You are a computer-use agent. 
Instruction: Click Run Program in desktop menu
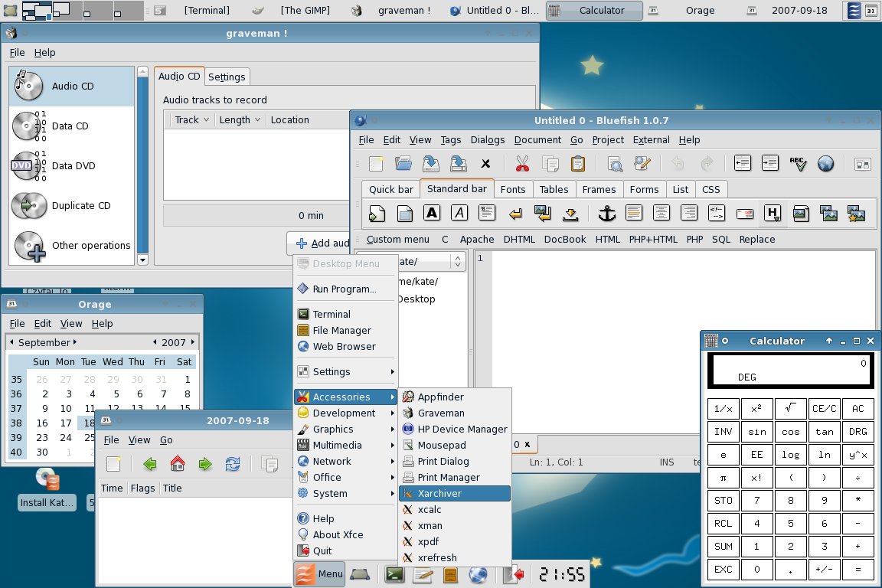(x=345, y=289)
